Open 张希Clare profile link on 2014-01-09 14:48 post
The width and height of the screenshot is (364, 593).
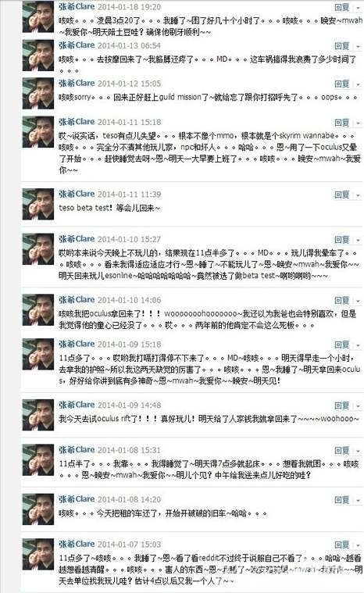click(77, 405)
